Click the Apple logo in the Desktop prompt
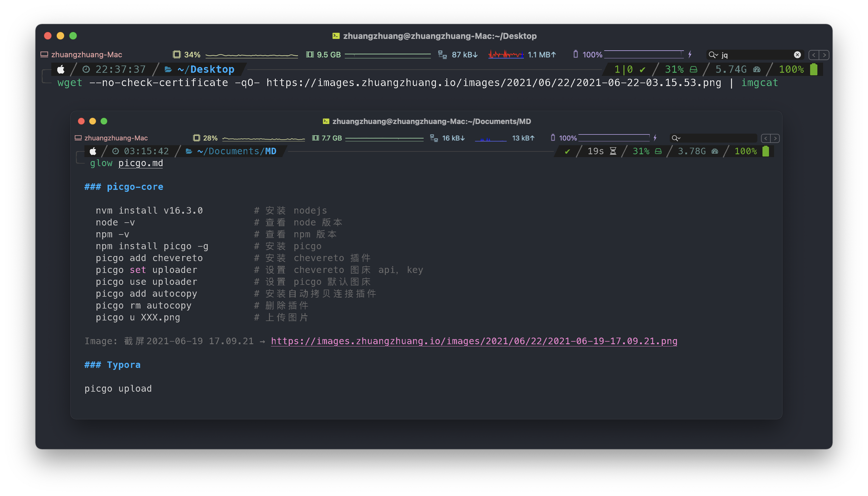Image resolution: width=868 pixels, height=496 pixels. coord(61,70)
